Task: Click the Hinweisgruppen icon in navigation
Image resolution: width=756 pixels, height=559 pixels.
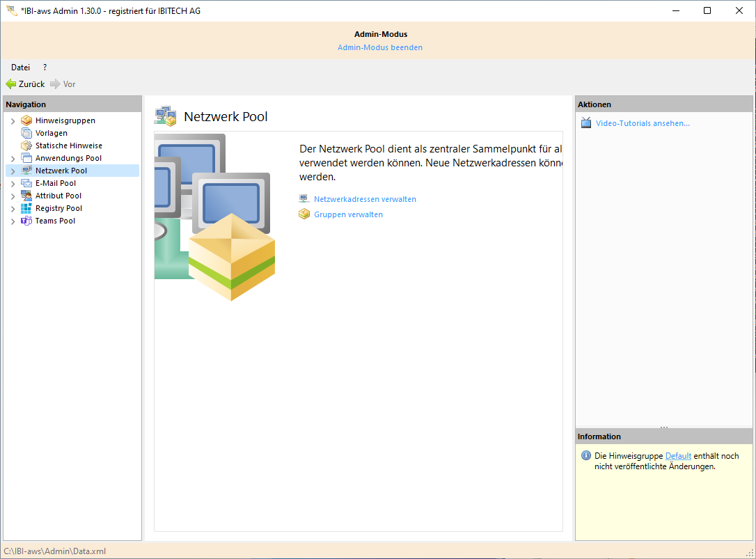Action: [26, 120]
